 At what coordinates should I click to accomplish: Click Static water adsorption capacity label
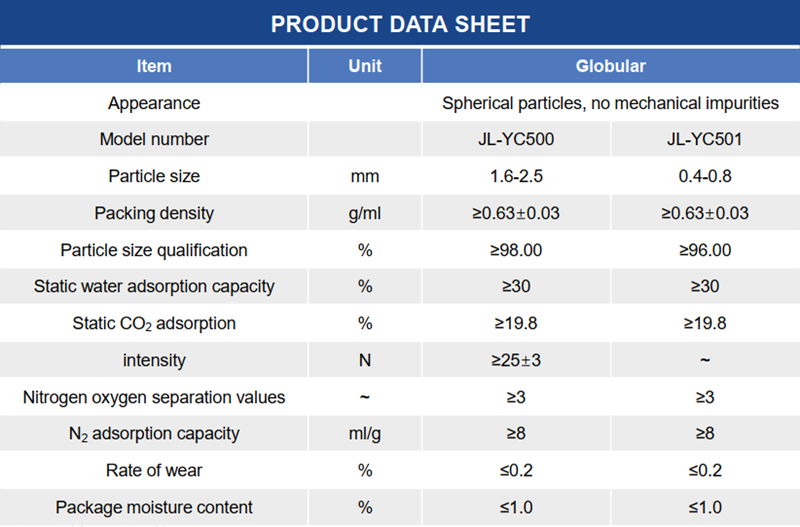(154, 287)
